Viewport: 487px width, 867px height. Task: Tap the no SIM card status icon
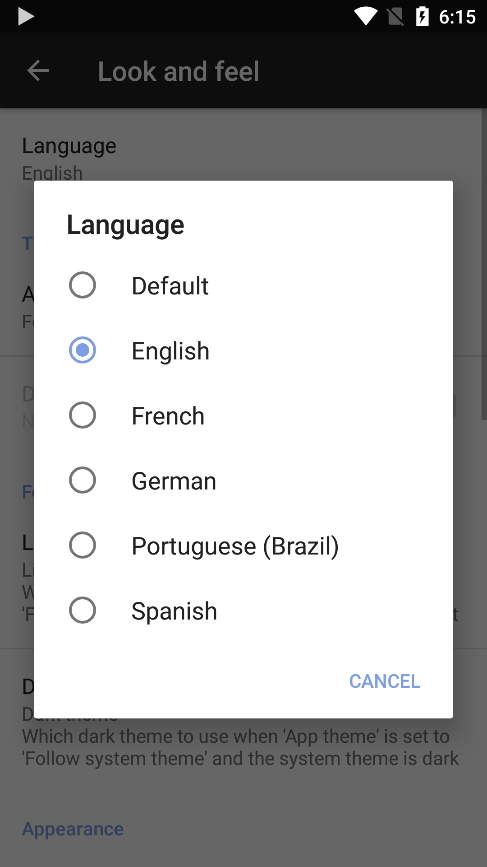tap(395, 17)
